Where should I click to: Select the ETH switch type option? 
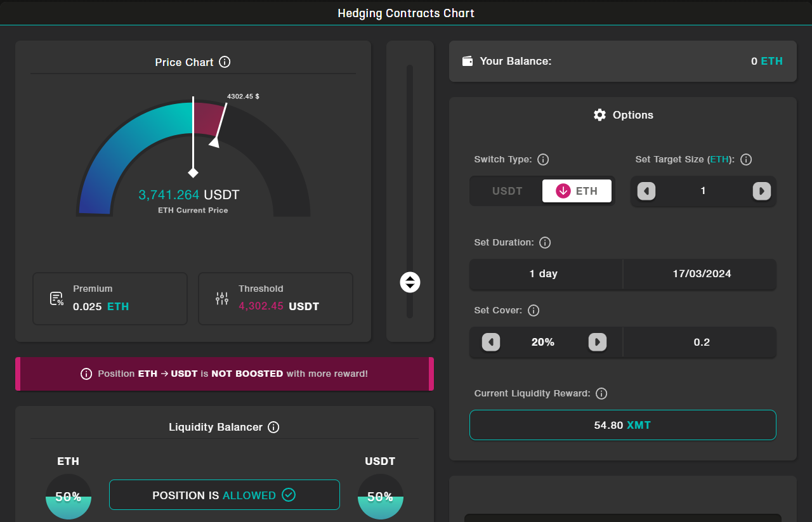pyautogui.click(x=577, y=191)
